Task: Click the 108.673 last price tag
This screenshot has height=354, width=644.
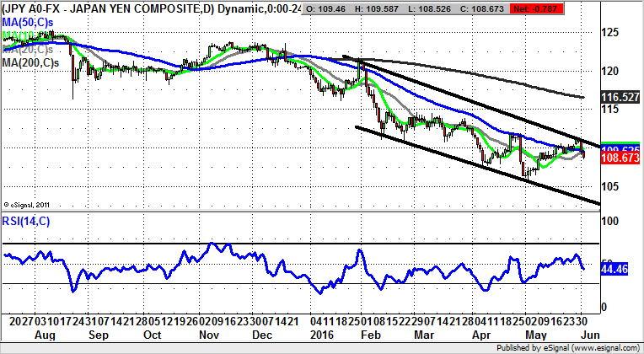Action: pos(620,158)
